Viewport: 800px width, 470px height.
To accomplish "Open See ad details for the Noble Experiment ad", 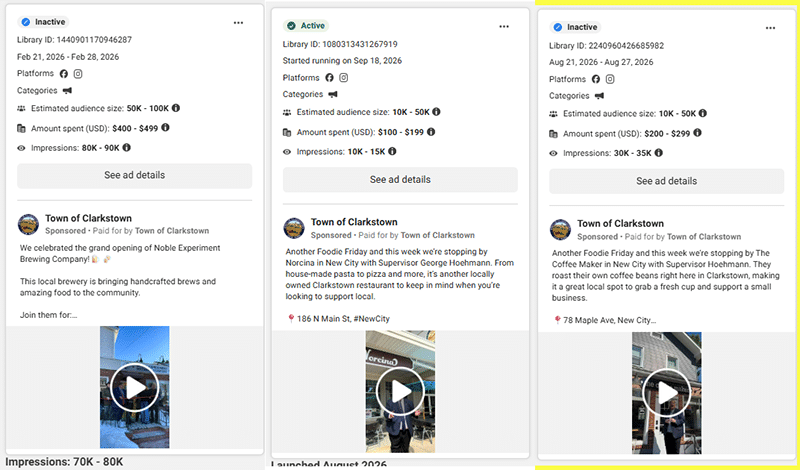I will pyautogui.click(x=135, y=176).
